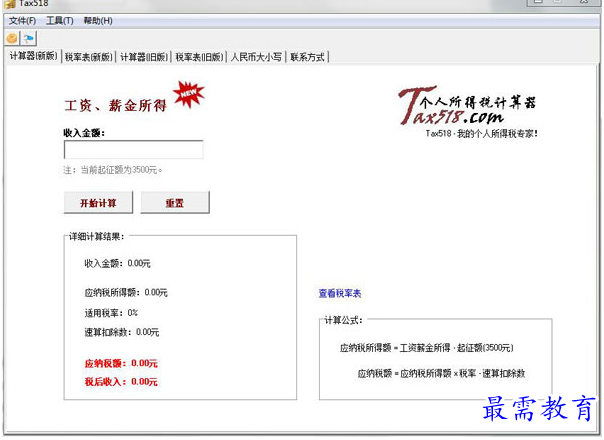Click the 计算公式 group title
604x440 pixels.
pos(343,320)
